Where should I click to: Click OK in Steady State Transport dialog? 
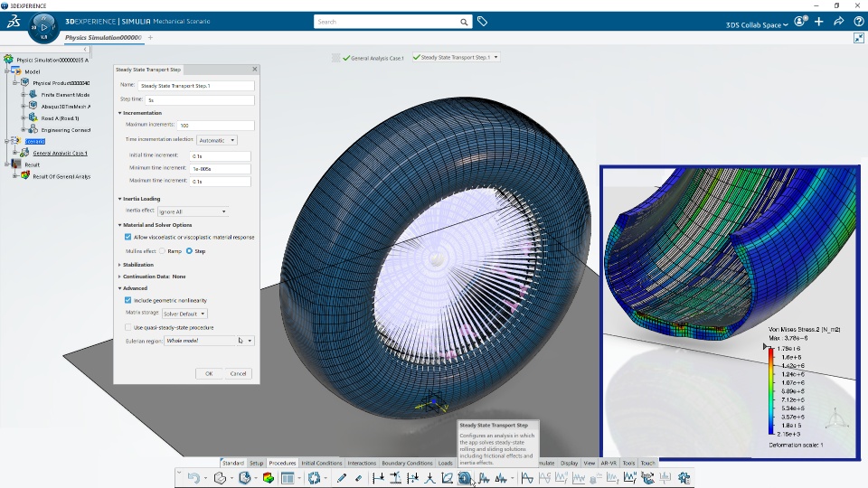[209, 373]
